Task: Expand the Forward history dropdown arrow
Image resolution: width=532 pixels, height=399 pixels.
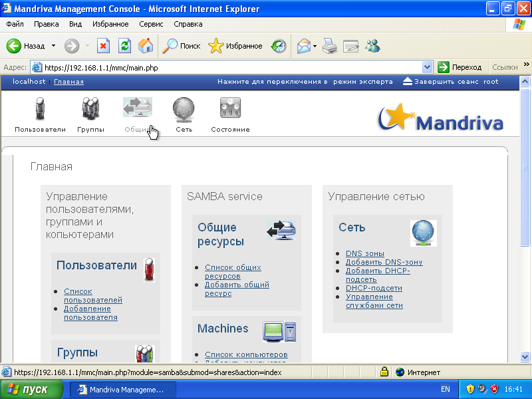Action: [x=87, y=46]
